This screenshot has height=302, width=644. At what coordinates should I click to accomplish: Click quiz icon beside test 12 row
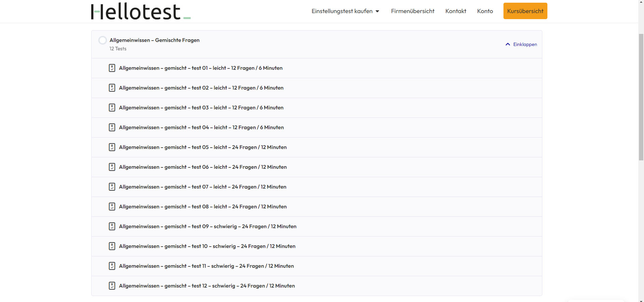click(112, 286)
